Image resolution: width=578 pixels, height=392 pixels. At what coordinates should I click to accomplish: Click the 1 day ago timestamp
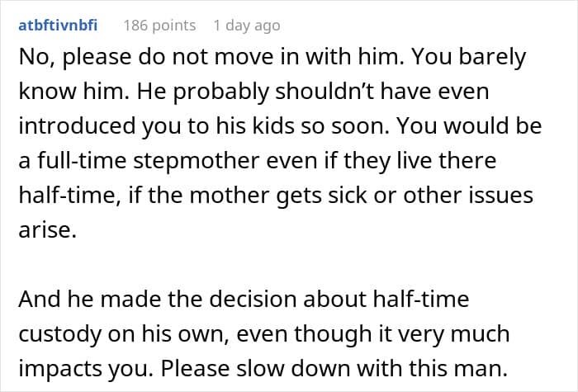[247, 26]
